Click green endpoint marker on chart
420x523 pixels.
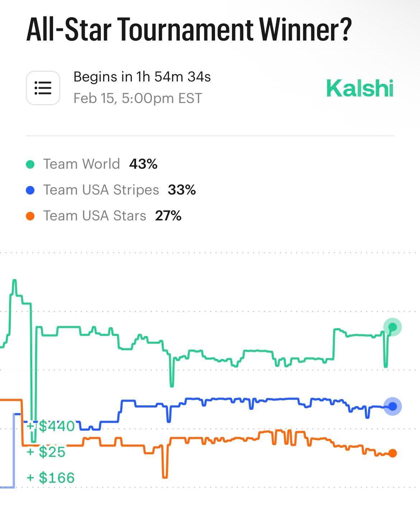point(392,327)
